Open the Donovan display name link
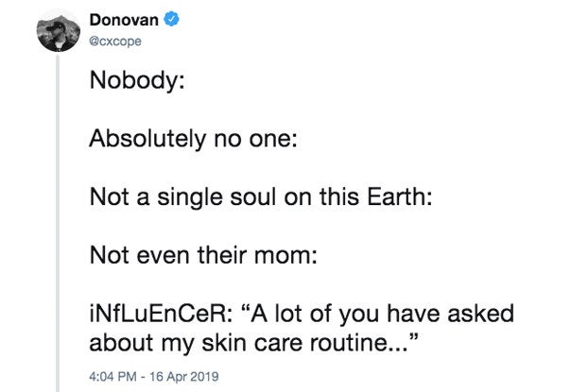This screenshot has width=588, height=392. coord(124,20)
